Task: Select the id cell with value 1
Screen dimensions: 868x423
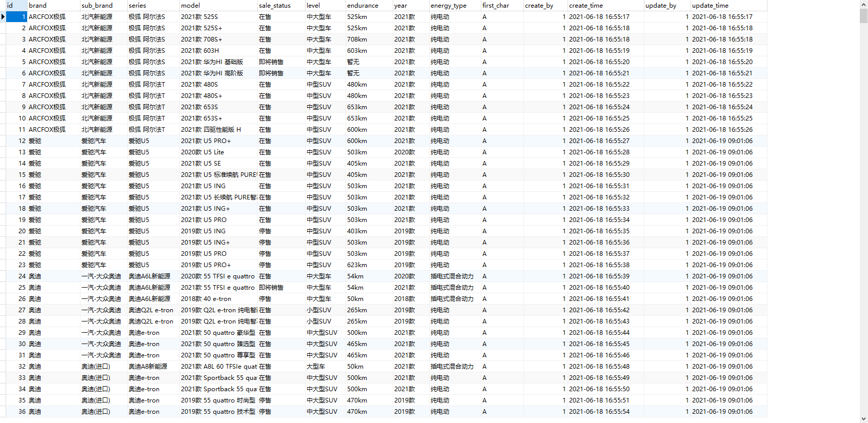Action: click(x=16, y=17)
